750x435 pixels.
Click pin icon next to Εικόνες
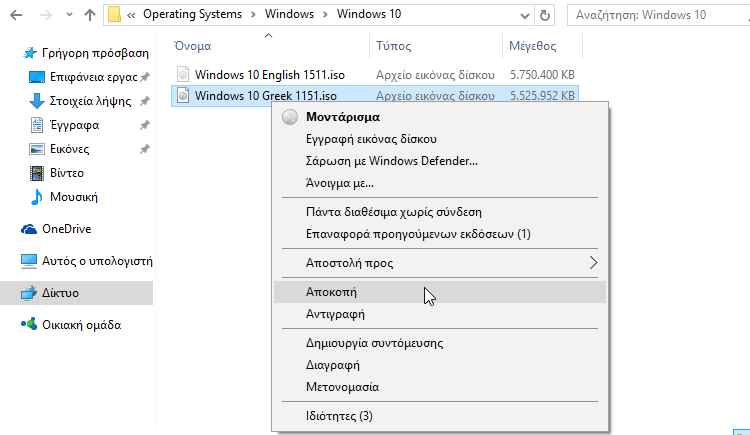(144, 149)
